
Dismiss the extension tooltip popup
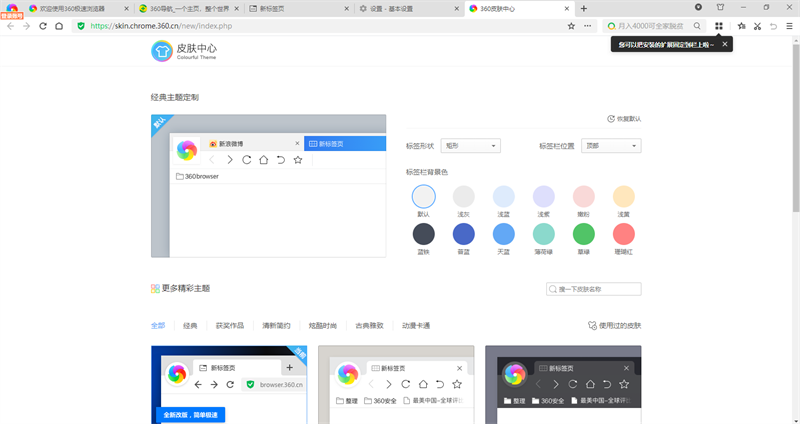[725, 44]
